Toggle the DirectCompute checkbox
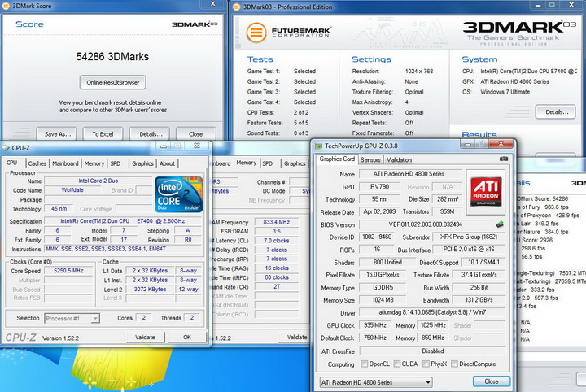This screenshot has width=586, height=392. (454, 364)
